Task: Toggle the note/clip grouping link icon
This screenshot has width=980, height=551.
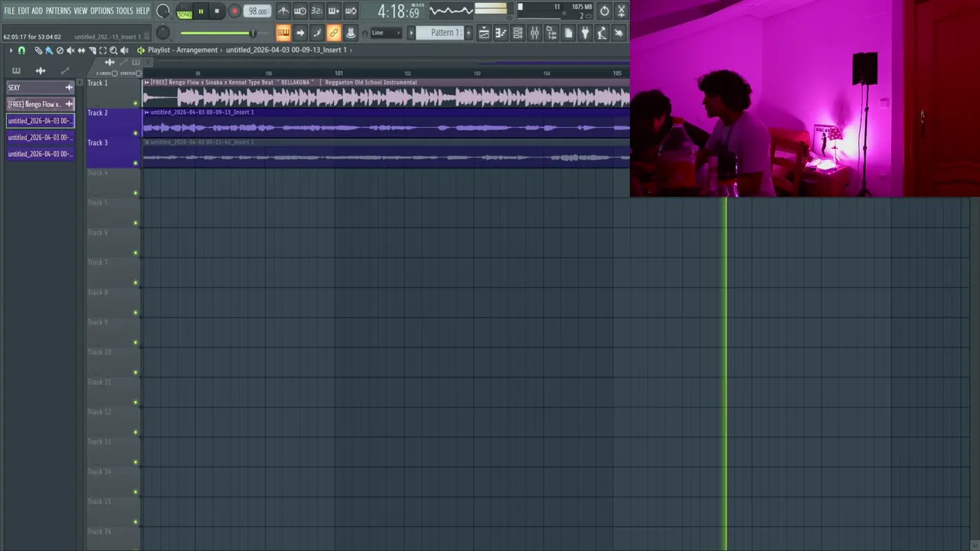Action: 334,33
